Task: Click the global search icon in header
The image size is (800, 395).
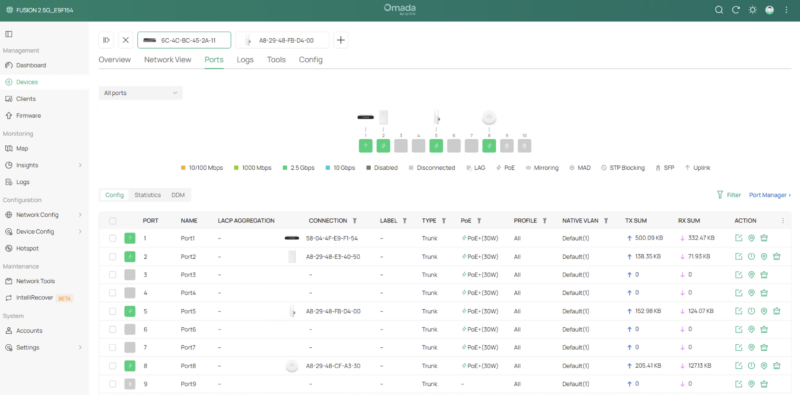Action: tap(718, 10)
